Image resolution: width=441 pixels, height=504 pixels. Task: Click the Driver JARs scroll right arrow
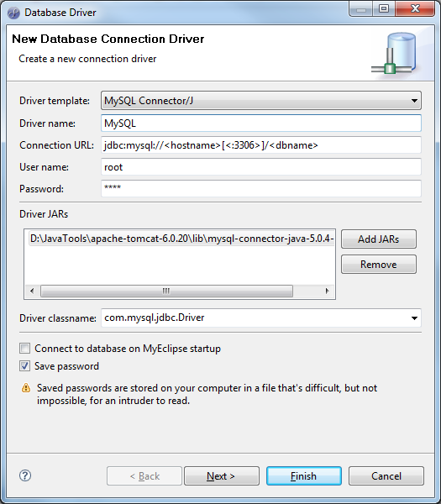(x=328, y=291)
